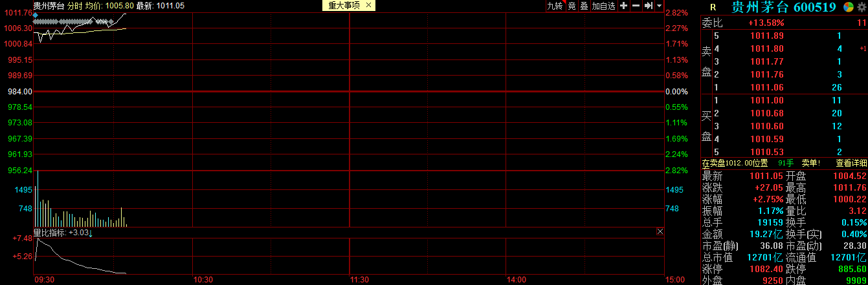Image resolution: width=868 pixels, height=285 pixels.
Task: Close the 重大事项 tag
Action: (x=368, y=5)
